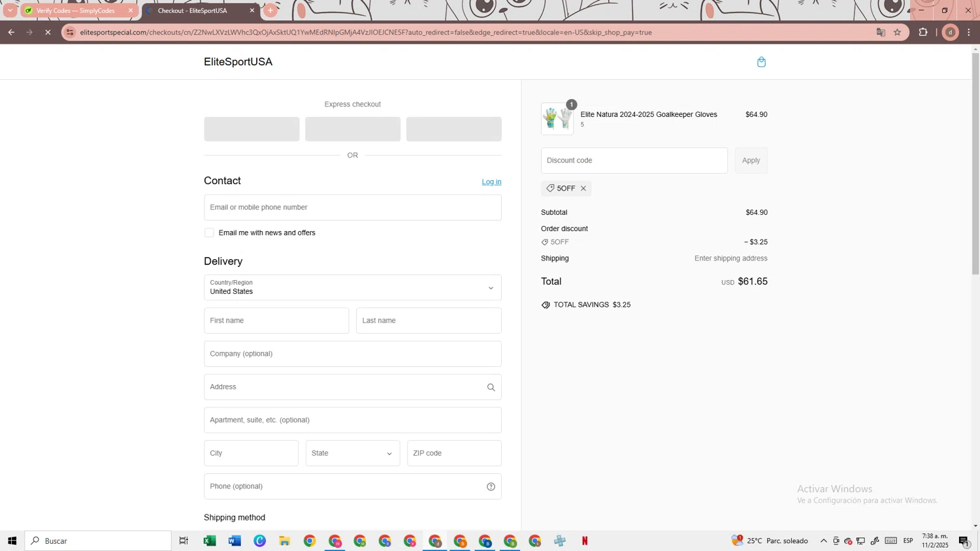Click the Elite Natura 2024-2025 Goalkeeper Gloves title
Screen dimensions: 980x551
649,114
